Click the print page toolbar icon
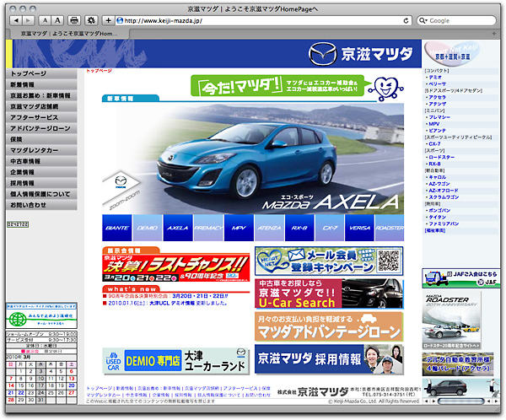The width and height of the screenshot is (506, 420). 74,19
